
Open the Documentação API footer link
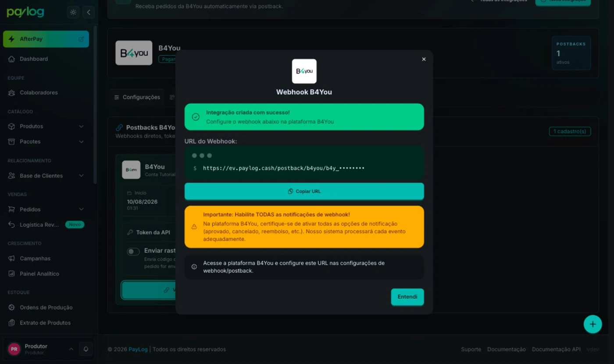556,350
